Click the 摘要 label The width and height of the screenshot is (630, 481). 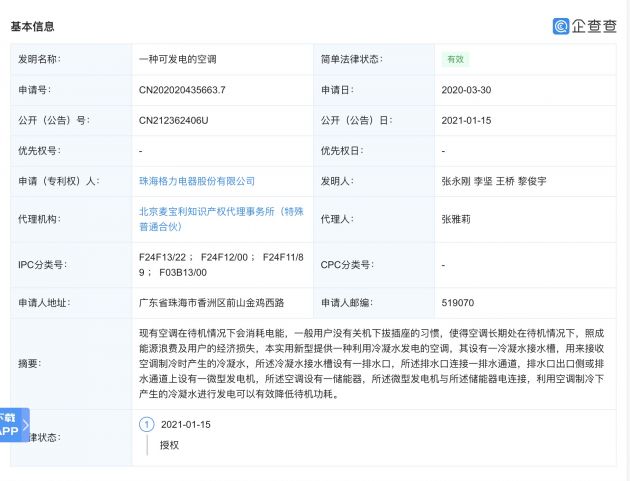click(29, 363)
